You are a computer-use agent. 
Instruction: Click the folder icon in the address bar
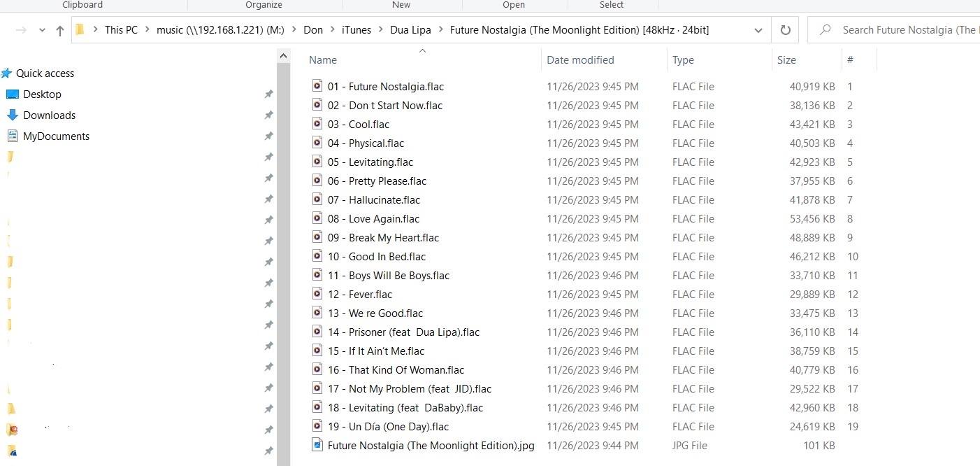tap(80, 29)
